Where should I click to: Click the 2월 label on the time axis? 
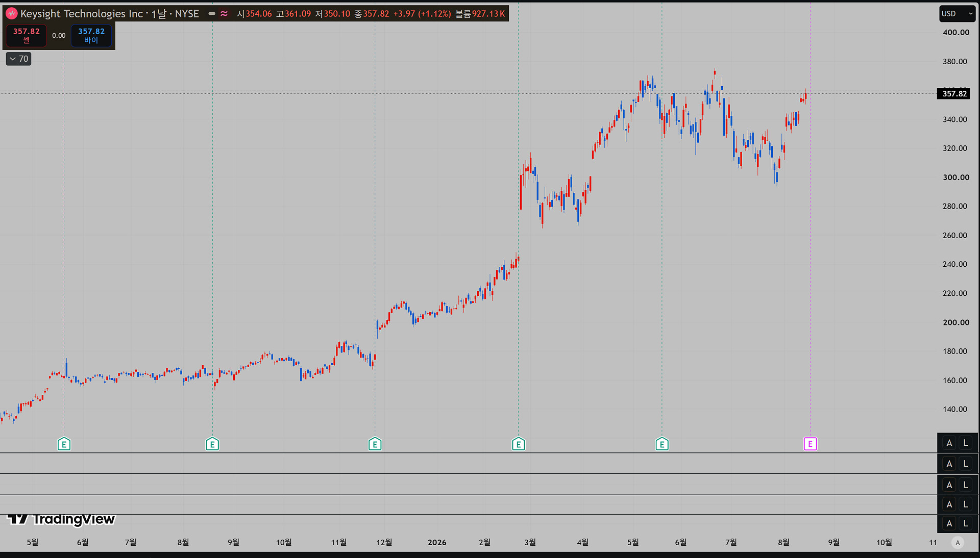(x=484, y=543)
